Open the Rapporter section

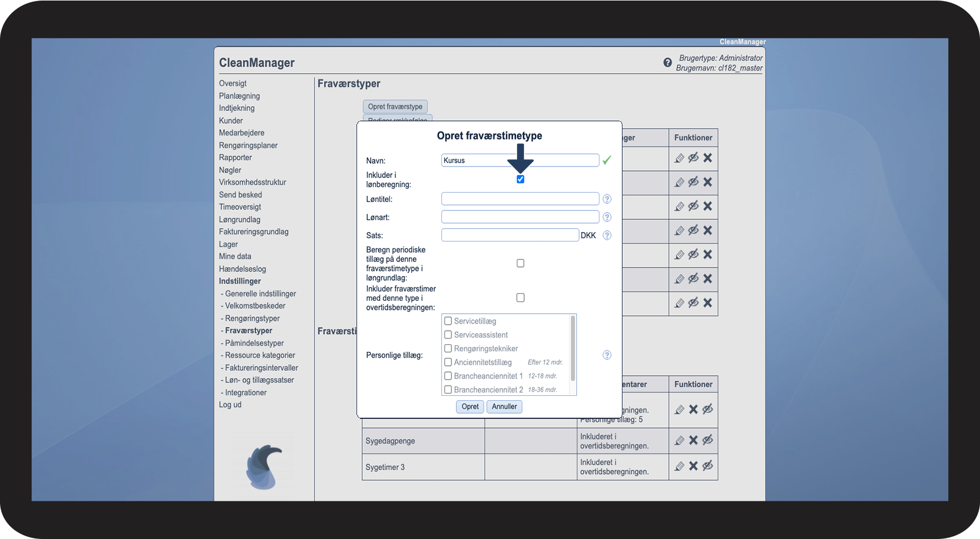(235, 158)
